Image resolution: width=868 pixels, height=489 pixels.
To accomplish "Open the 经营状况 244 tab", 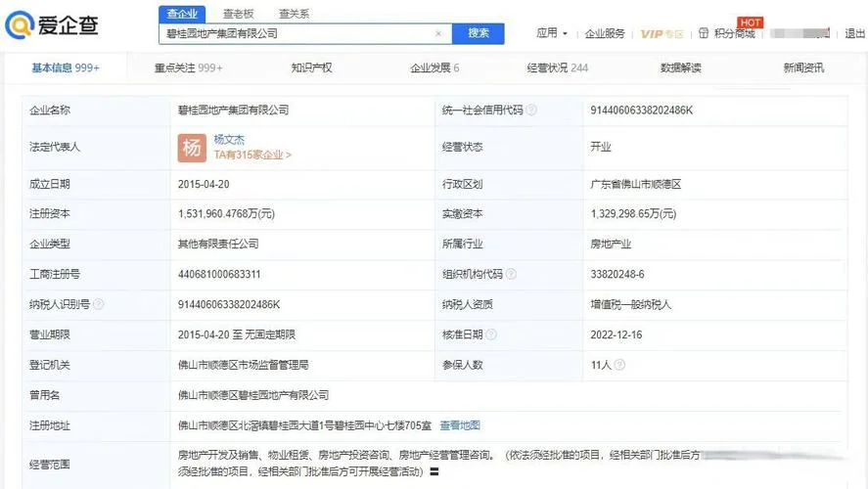I will 558,68.
